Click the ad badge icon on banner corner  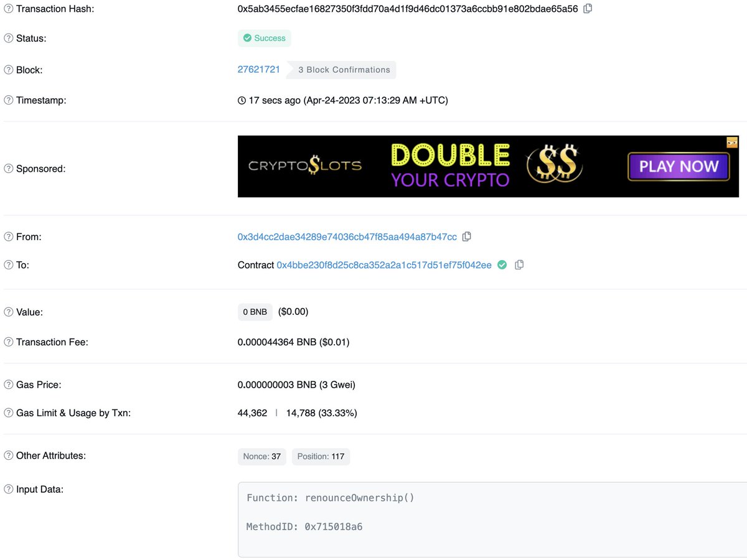[732, 142]
